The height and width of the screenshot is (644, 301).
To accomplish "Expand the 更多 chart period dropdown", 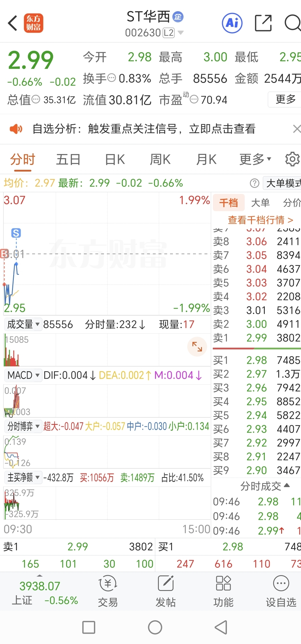I will (255, 159).
